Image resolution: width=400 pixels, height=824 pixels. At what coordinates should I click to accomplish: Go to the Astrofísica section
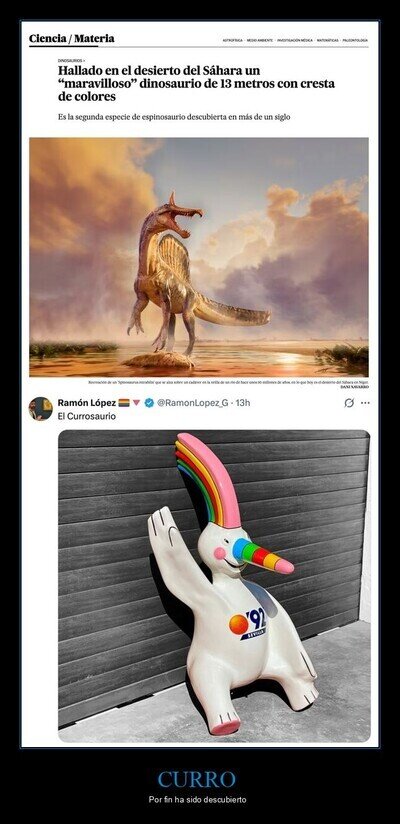231,40
